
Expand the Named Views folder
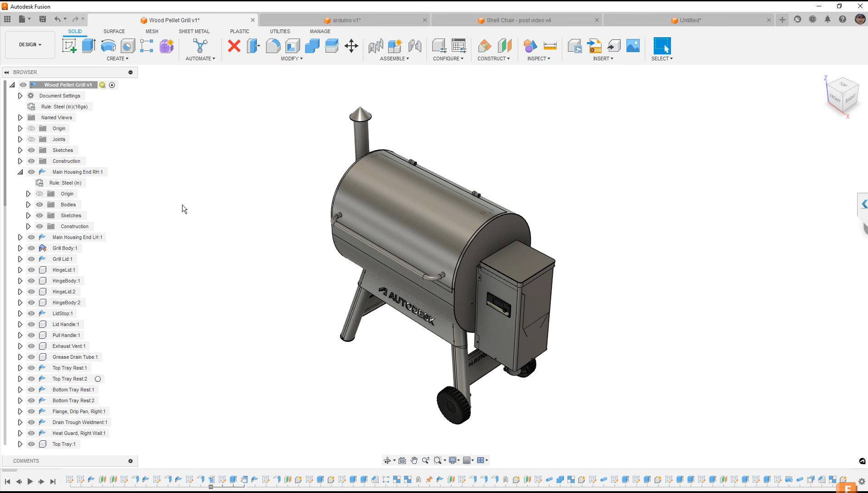(20, 117)
